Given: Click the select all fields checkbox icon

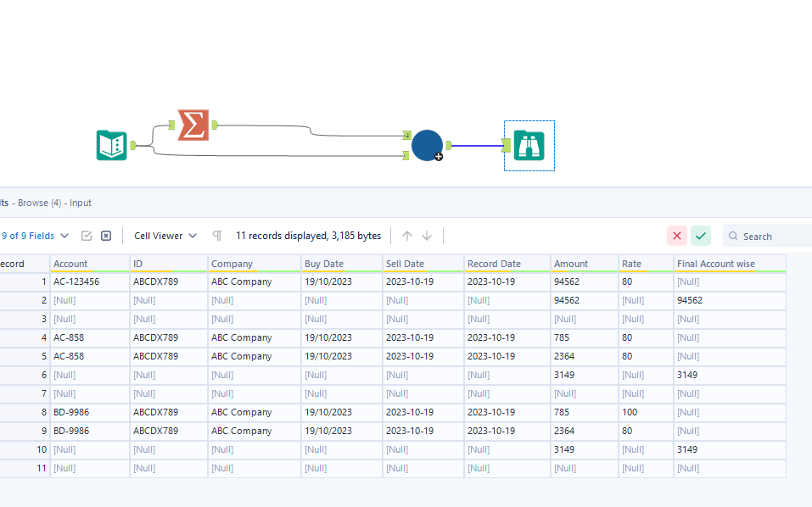Looking at the screenshot, I should tap(86, 235).
